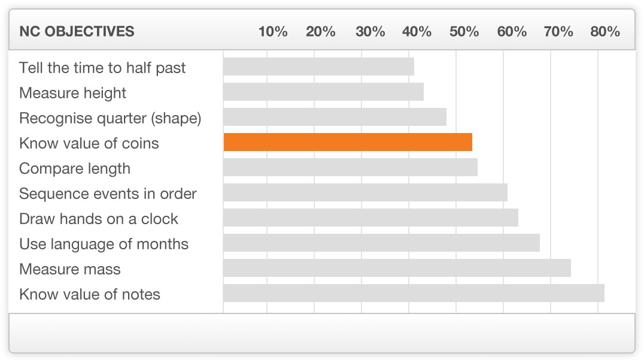Image resolution: width=644 pixels, height=362 pixels.
Task: Click the 80% column label
Action: [x=605, y=31]
